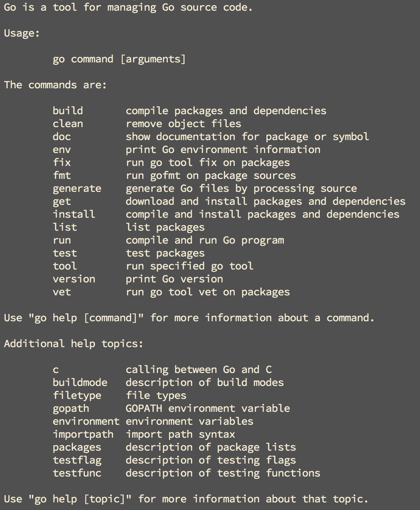420x510 pixels.
Task: Click description 'compile and run Go program'
Action: (x=205, y=241)
